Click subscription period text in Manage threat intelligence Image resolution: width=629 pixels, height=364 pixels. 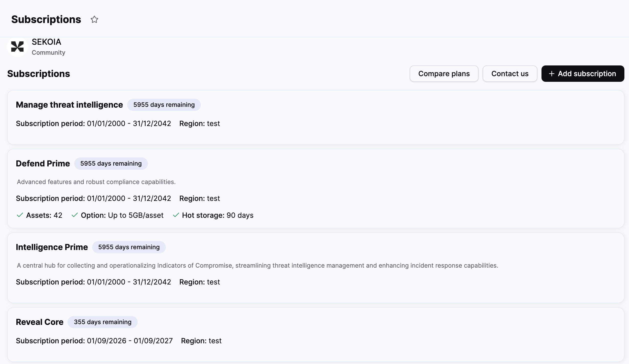tap(93, 123)
